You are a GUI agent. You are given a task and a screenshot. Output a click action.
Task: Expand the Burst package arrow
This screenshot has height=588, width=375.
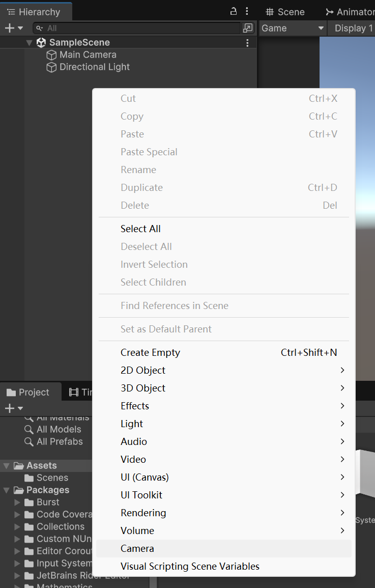17,502
